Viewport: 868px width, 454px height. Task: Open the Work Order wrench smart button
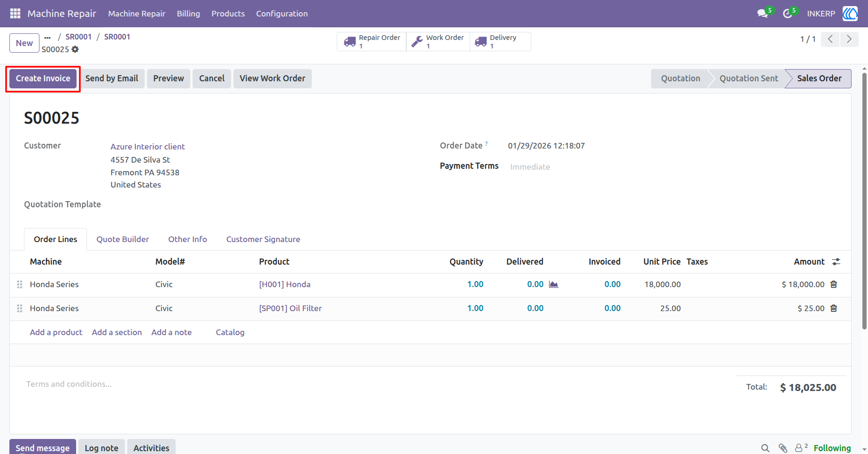(438, 41)
